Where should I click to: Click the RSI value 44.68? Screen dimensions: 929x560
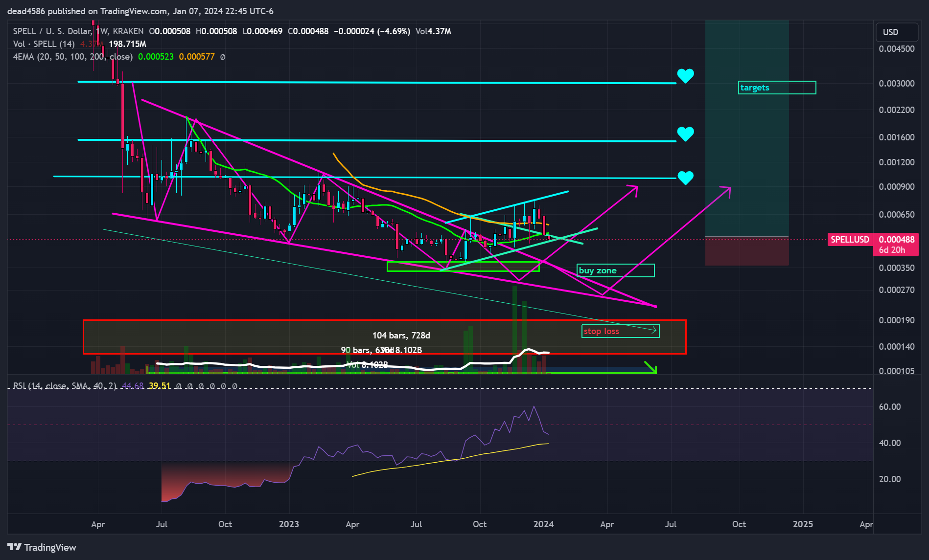coord(133,386)
